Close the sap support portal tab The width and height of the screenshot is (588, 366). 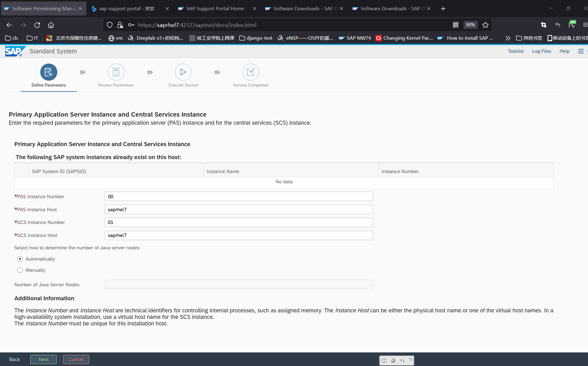coord(167,9)
